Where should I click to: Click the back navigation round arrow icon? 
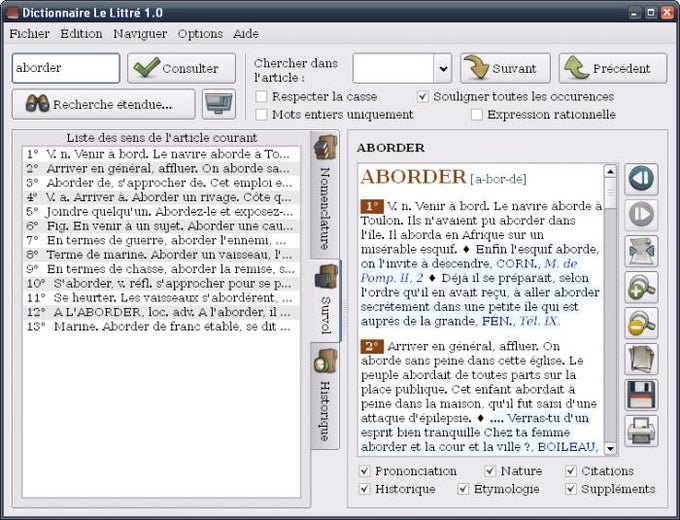641,179
